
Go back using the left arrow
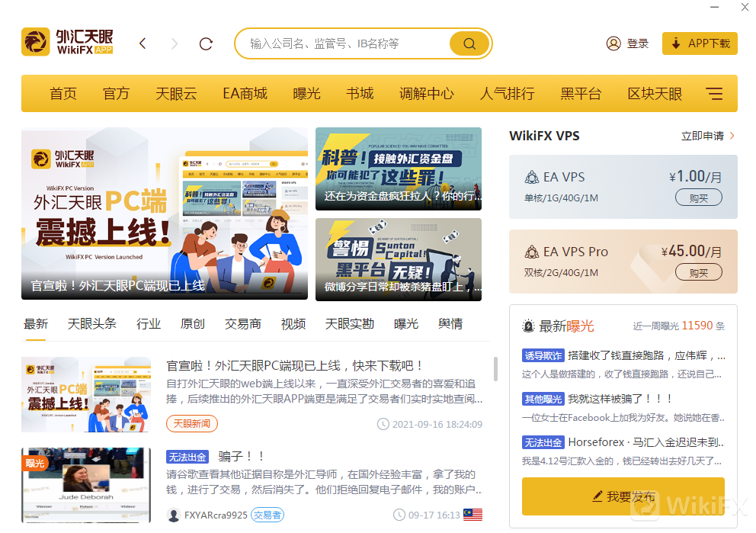pyautogui.click(x=143, y=43)
